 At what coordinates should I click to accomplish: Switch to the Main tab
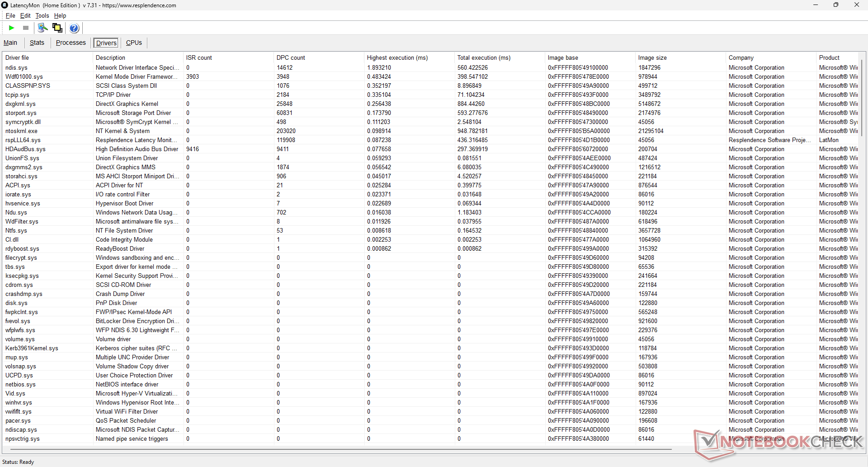(10, 43)
